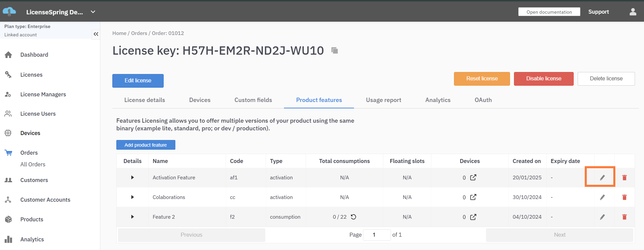Click the user profile icon

633,12
